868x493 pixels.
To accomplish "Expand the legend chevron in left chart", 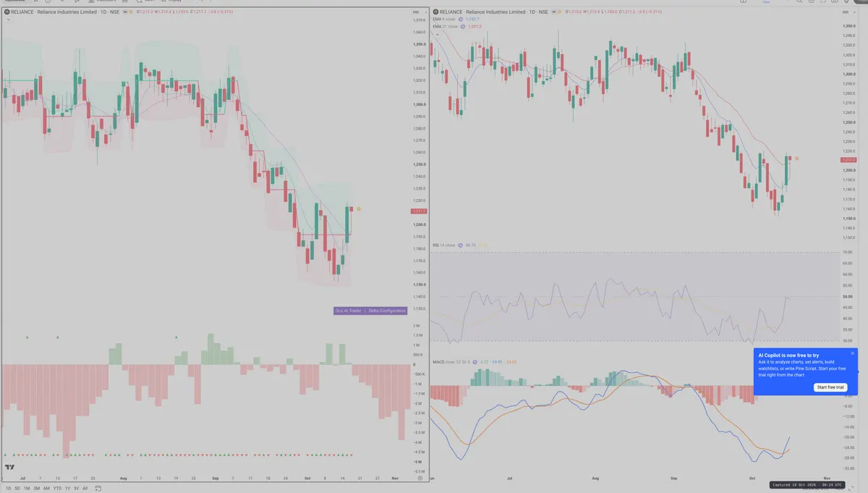I will [x=8, y=20].
